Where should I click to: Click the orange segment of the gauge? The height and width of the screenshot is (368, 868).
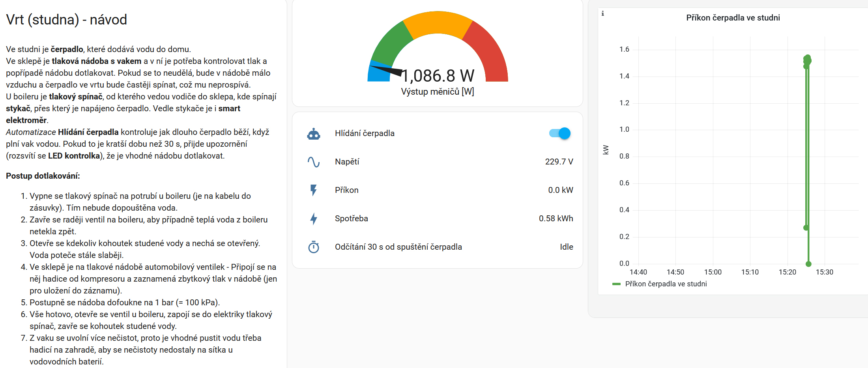[438, 23]
